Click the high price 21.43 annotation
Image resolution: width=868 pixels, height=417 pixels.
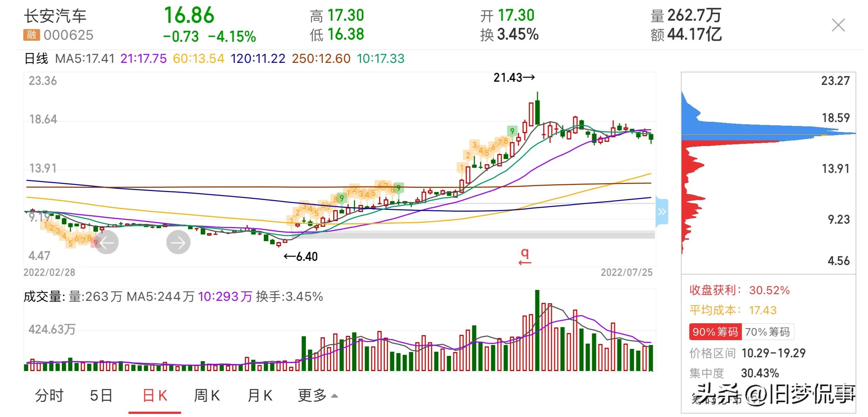click(514, 78)
